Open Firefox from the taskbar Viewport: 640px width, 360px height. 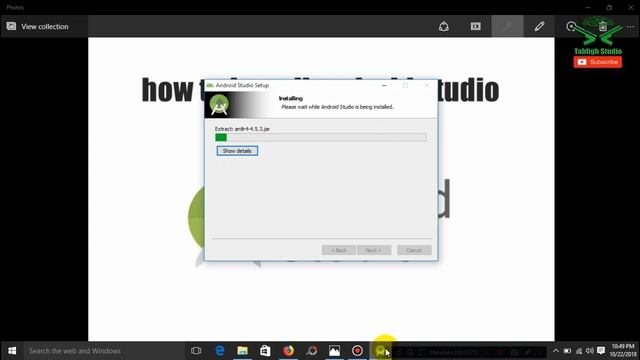tap(288, 351)
